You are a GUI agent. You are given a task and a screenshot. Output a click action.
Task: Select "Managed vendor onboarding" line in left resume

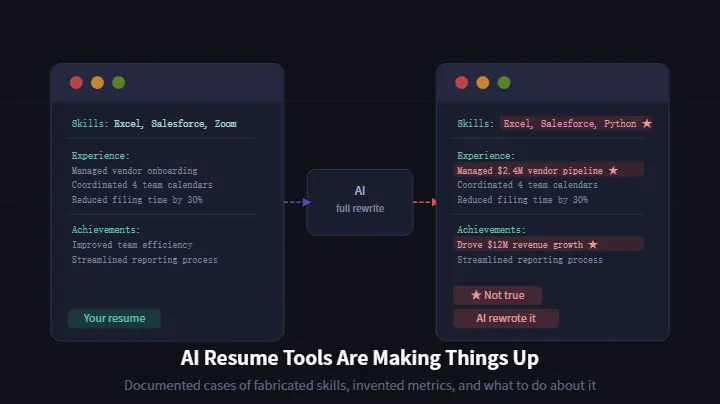click(134, 171)
